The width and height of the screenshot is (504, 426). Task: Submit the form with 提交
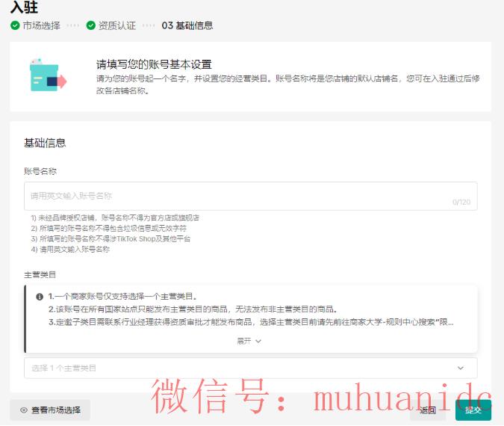click(473, 410)
